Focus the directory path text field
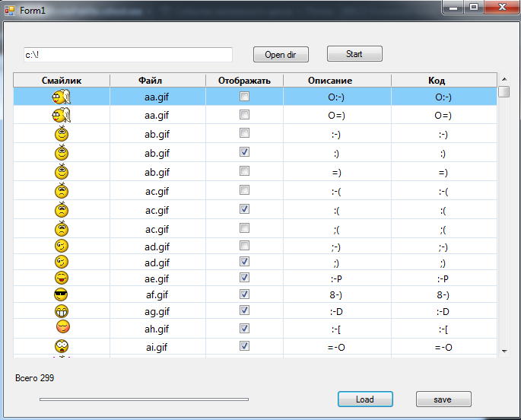 pyautogui.click(x=127, y=55)
